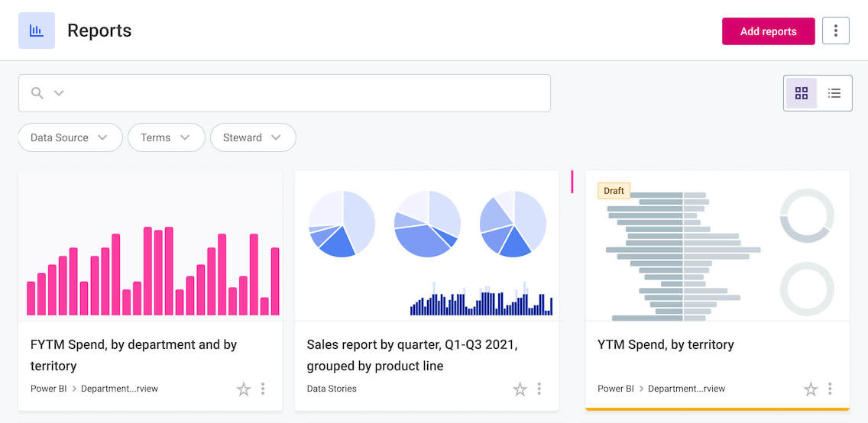Star the Sales report by quarter
The height and width of the screenshot is (423, 868).
point(520,389)
